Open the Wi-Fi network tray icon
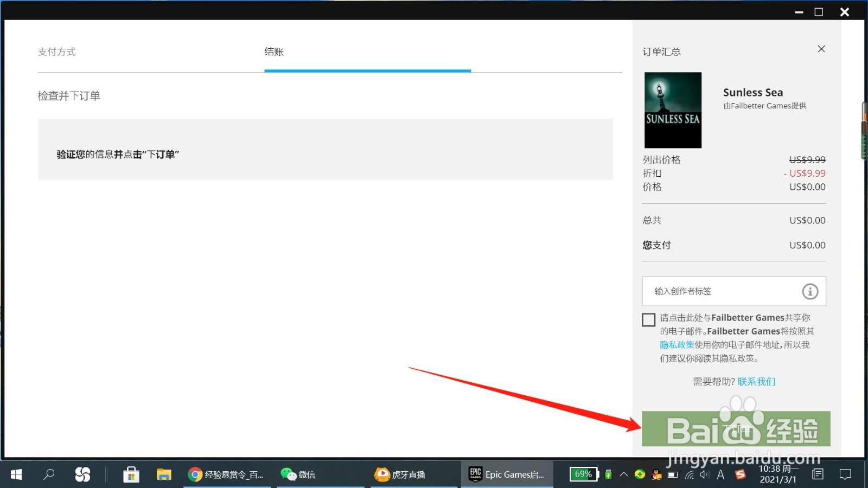 click(689, 475)
